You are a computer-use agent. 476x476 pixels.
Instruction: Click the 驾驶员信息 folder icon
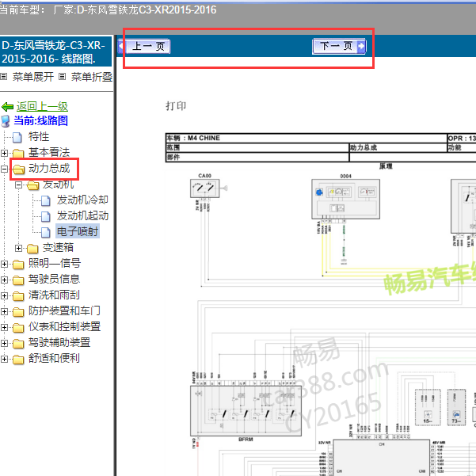18,280
